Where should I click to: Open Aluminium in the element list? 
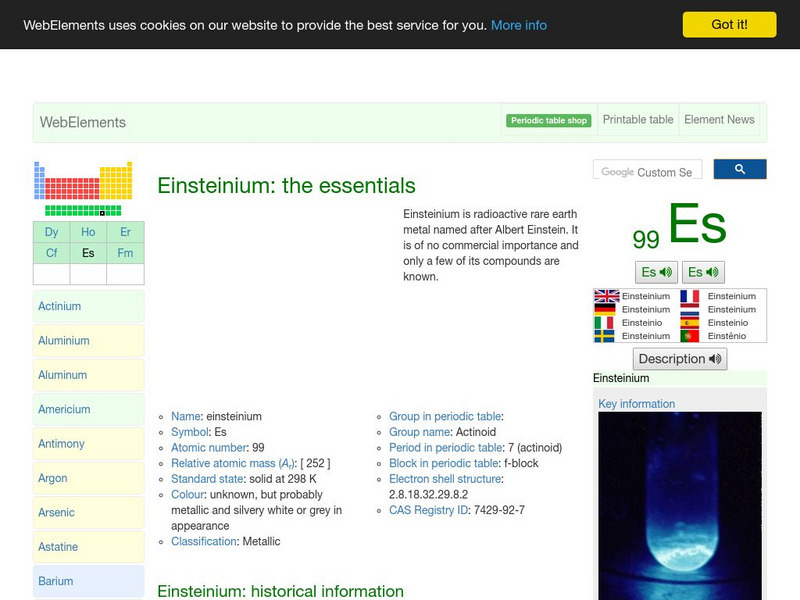[x=89, y=340]
